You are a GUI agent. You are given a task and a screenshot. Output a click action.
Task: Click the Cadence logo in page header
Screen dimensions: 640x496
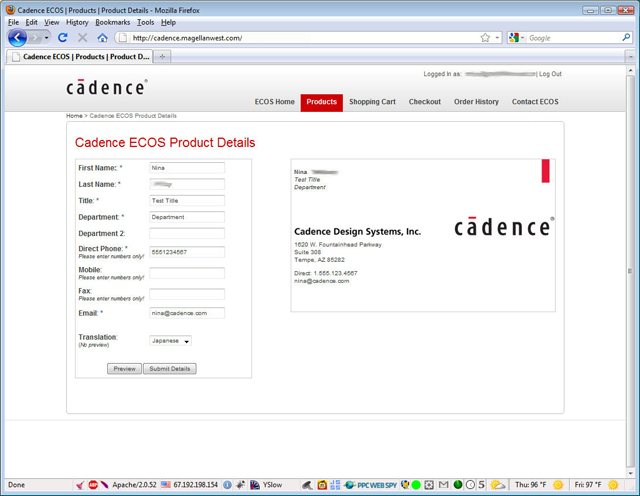click(x=107, y=87)
